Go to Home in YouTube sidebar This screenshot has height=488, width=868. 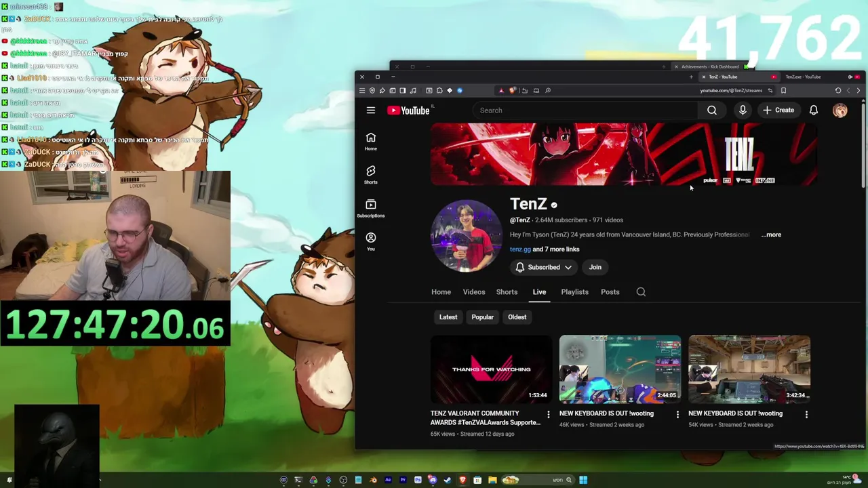pos(371,141)
